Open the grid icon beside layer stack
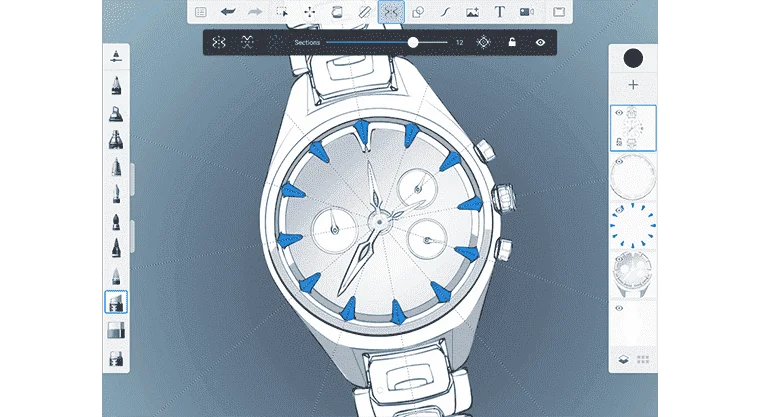This screenshot has height=417, width=760. coord(643,359)
